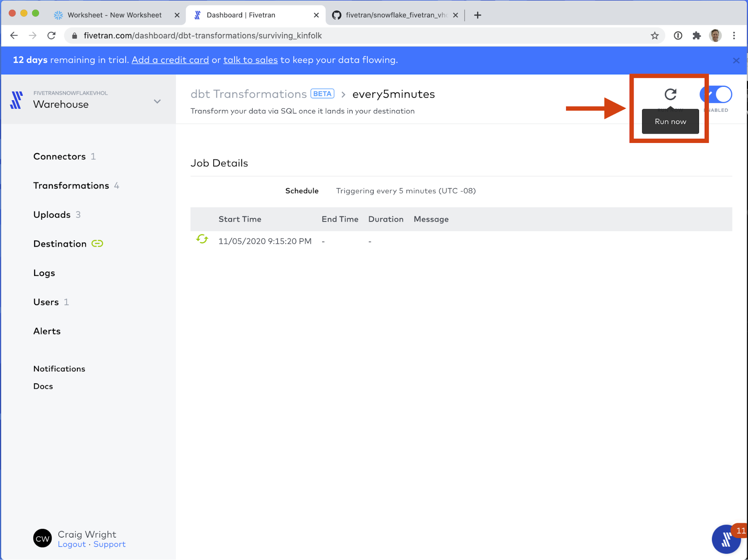Open Chrome three-dot menu
Viewport: 748px width, 560px height.
[x=734, y=36]
